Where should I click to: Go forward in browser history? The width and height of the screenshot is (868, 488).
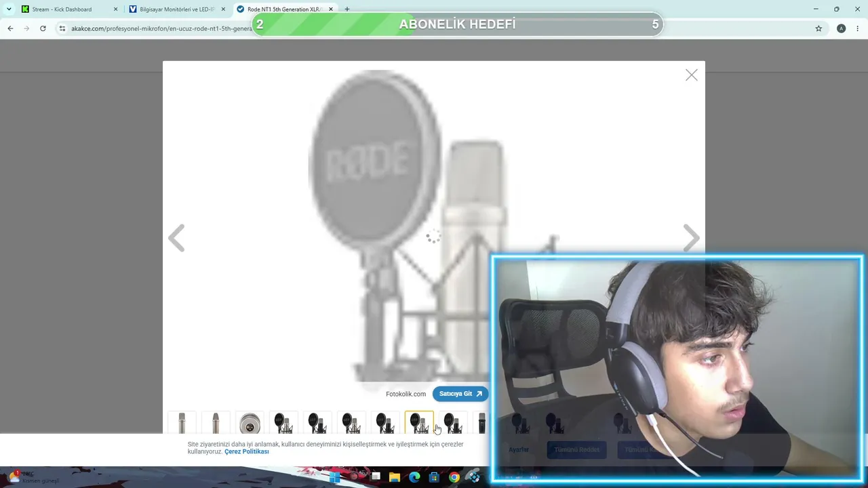coord(26,28)
